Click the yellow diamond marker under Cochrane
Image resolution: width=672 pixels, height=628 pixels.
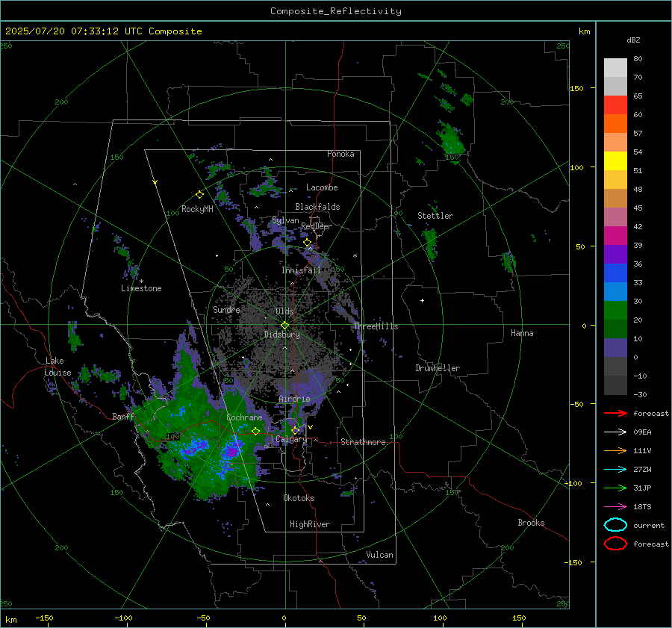255,432
